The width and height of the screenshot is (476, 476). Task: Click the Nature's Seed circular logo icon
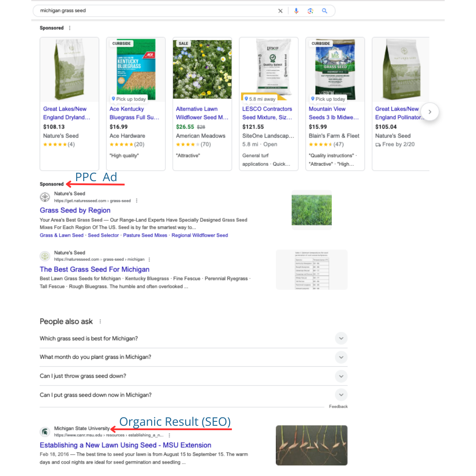pyautogui.click(x=45, y=197)
